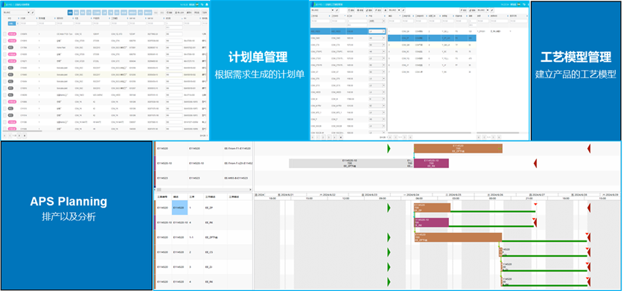Go to page 3 of process model list
The width and height of the screenshot is (644, 291).
[328, 137]
